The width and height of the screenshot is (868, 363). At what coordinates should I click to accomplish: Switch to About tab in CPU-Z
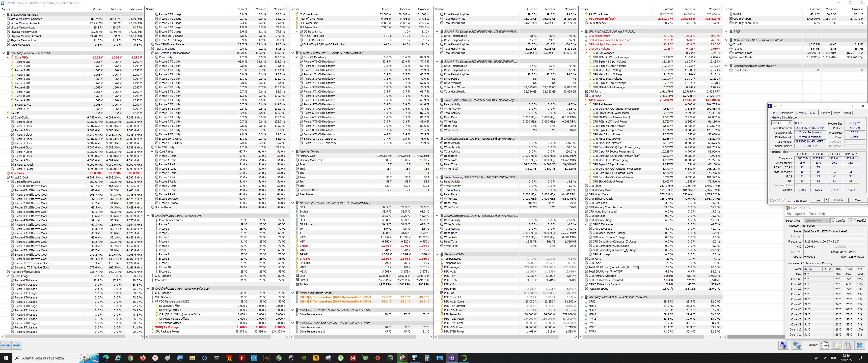pos(847,113)
